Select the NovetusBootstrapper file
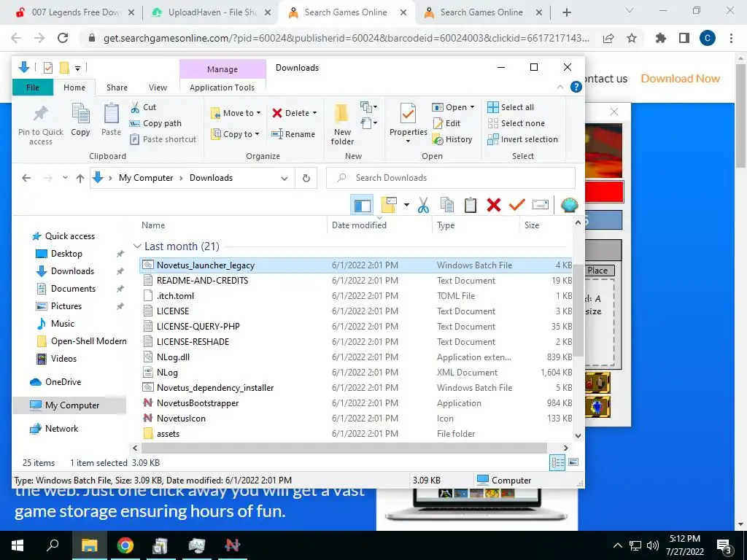 coord(198,403)
